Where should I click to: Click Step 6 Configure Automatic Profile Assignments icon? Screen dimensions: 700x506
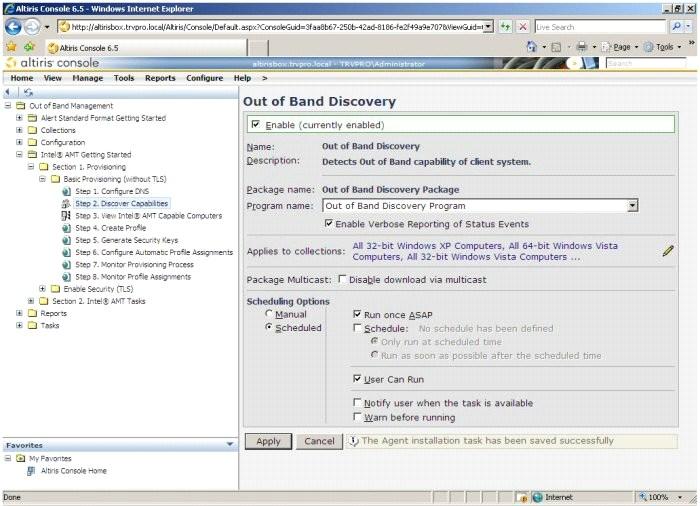66,252
